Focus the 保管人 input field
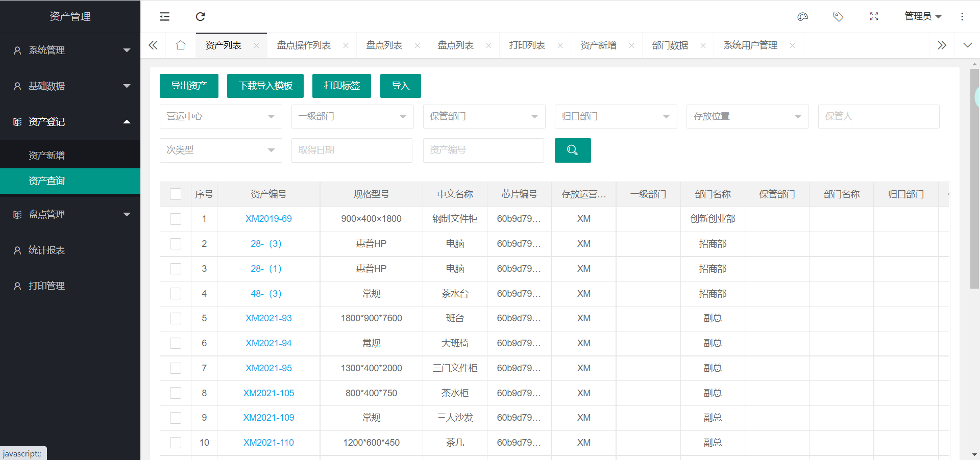Image resolution: width=980 pixels, height=460 pixels. 879,116
